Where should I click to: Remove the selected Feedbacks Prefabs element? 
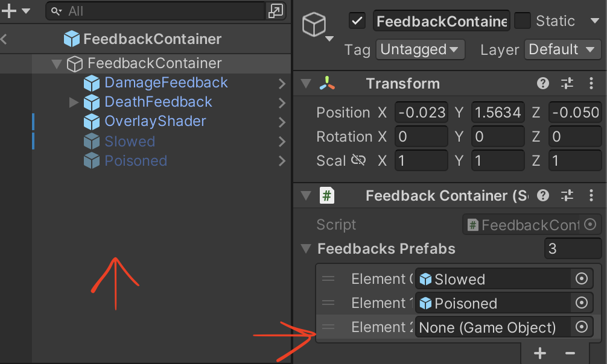pos(570,353)
